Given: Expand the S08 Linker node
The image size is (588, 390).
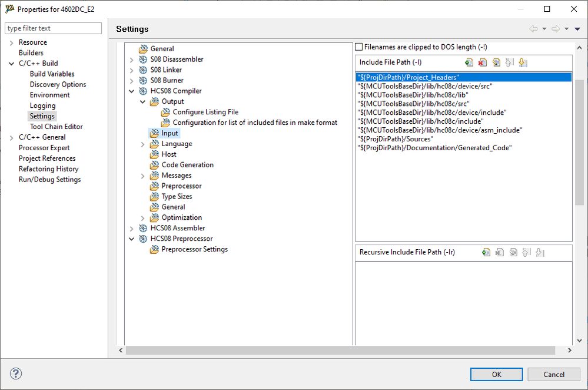Looking at the screenshot, I should point(131,70).
